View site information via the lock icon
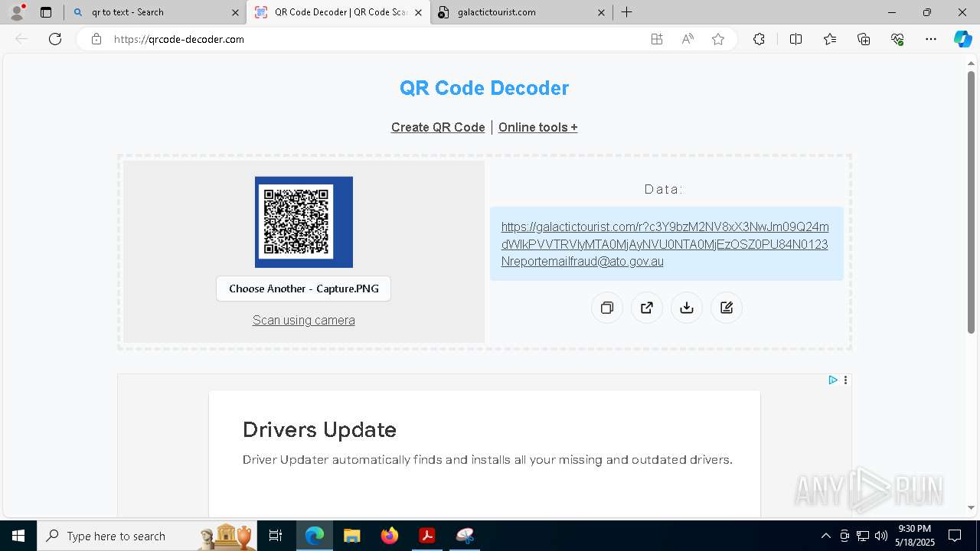 (96, 39)
